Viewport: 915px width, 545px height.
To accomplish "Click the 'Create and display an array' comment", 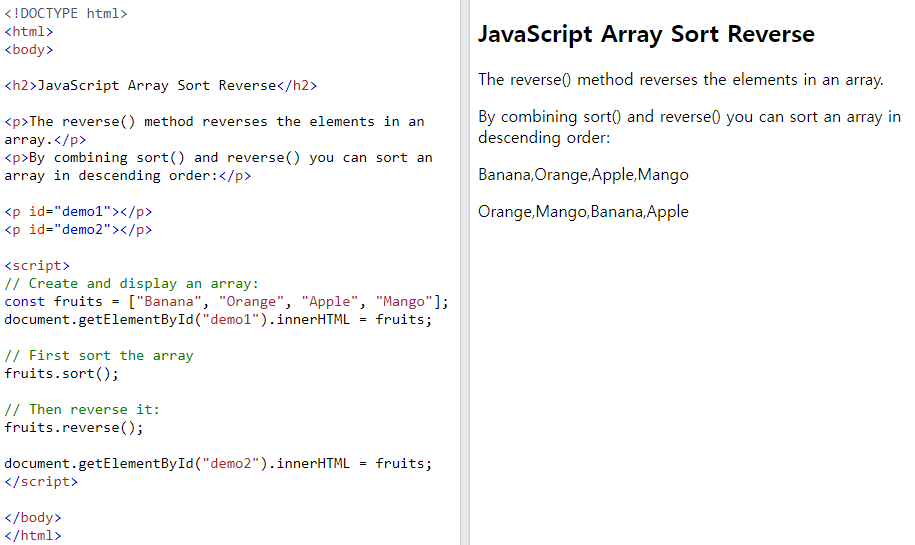I will point(131,284).
